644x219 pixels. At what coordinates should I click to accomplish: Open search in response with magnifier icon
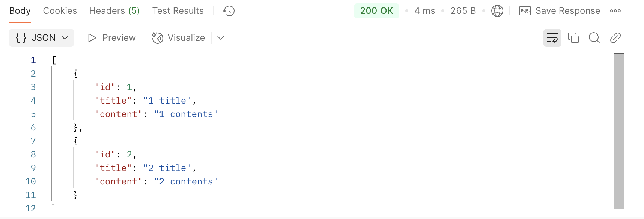click(x=594, y=38)
